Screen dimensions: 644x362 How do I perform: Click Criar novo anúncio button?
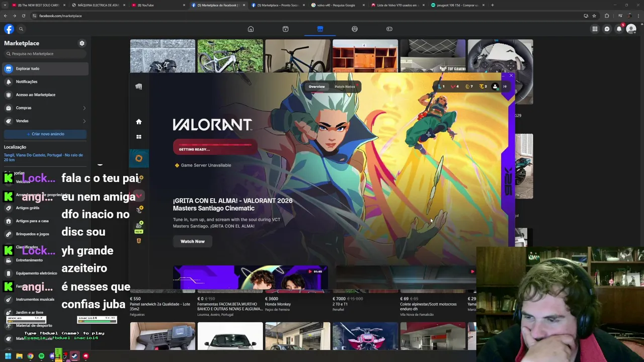pos(45,134)
